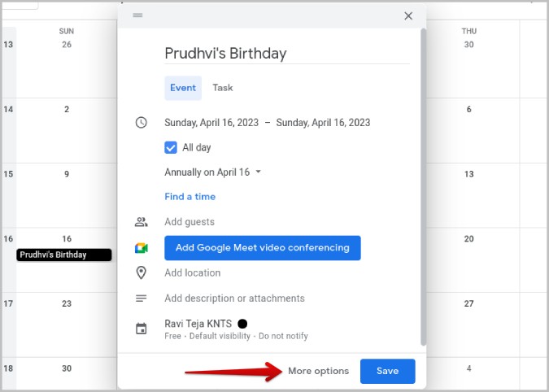
Task: Click the black calendar color dot
Action: pyautogui.click(x=242, y=324)
